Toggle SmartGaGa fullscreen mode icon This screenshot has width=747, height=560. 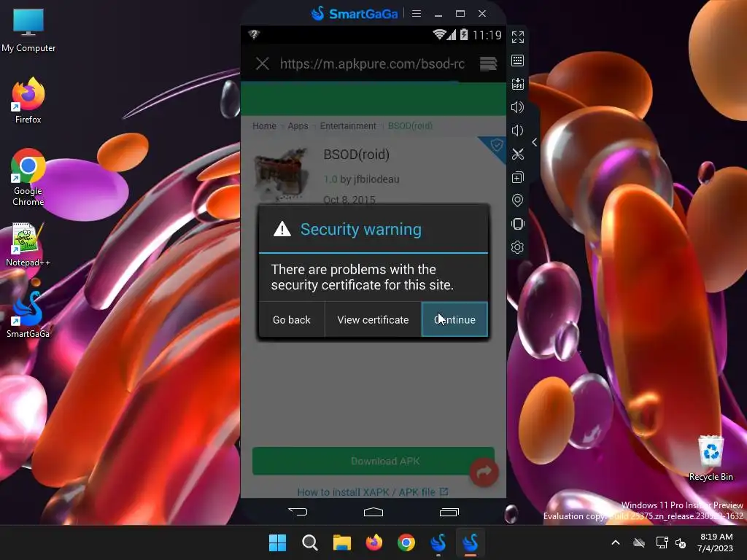click(517, 37)
